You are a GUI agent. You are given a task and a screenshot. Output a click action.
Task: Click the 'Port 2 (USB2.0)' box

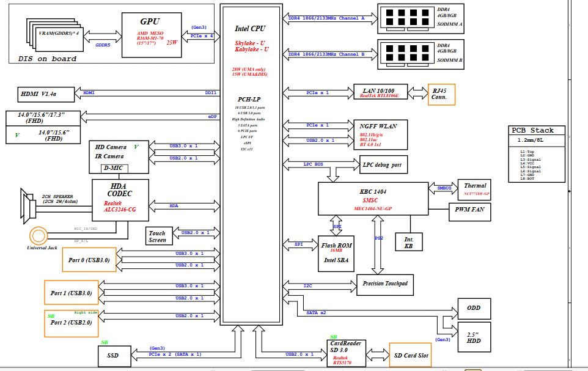pyautogui.click(x=72, y=323)
